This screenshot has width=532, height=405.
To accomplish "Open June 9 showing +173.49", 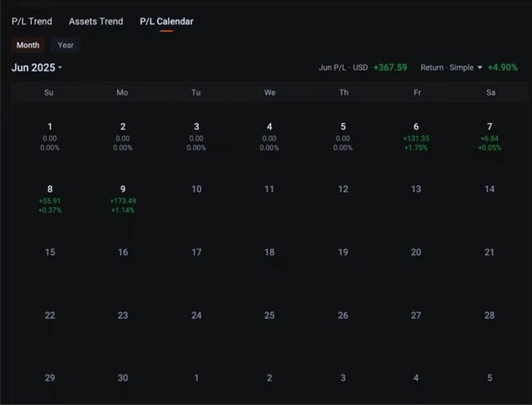I will tap(123, 200).
